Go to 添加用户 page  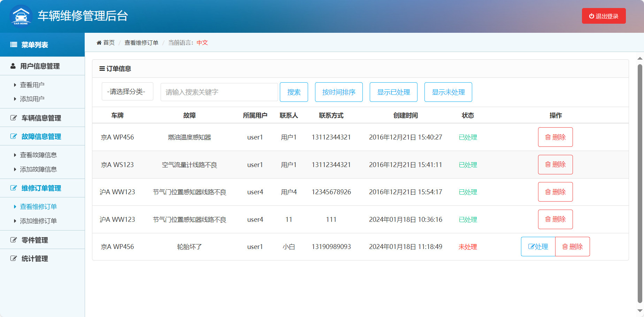[x=32, y=99]
